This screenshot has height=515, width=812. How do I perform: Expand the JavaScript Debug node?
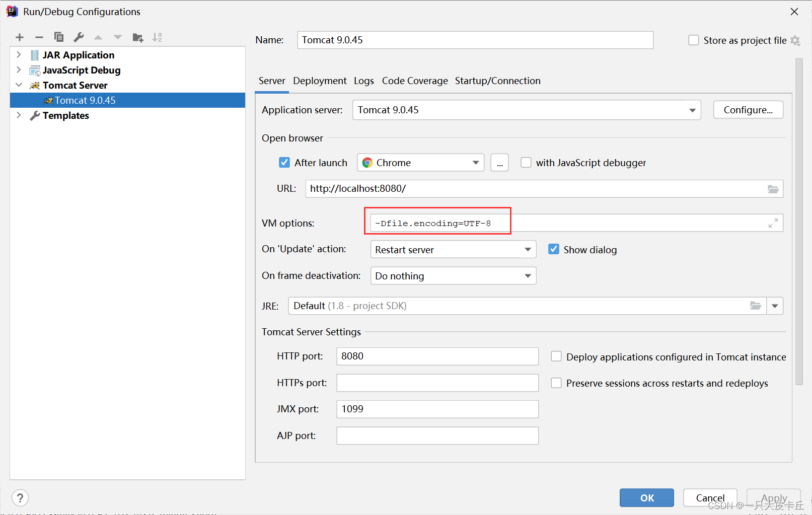point(19,70)
